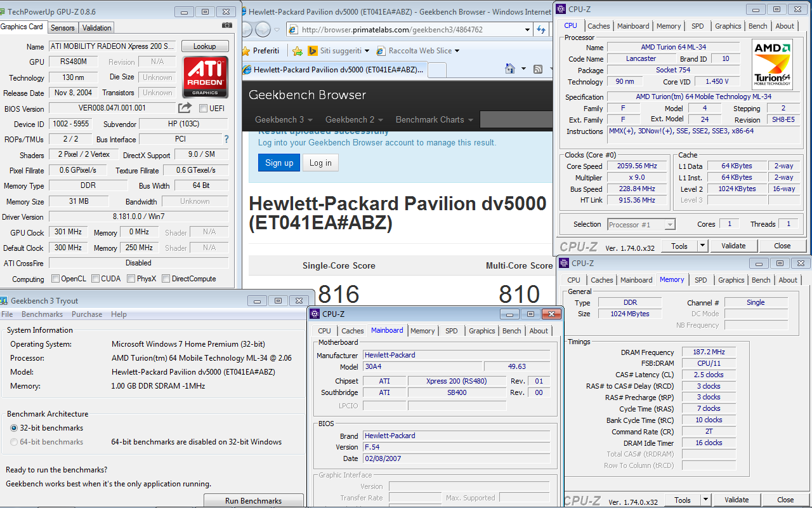Click Close in the Memory CPU-Z window

pos(785,500)
